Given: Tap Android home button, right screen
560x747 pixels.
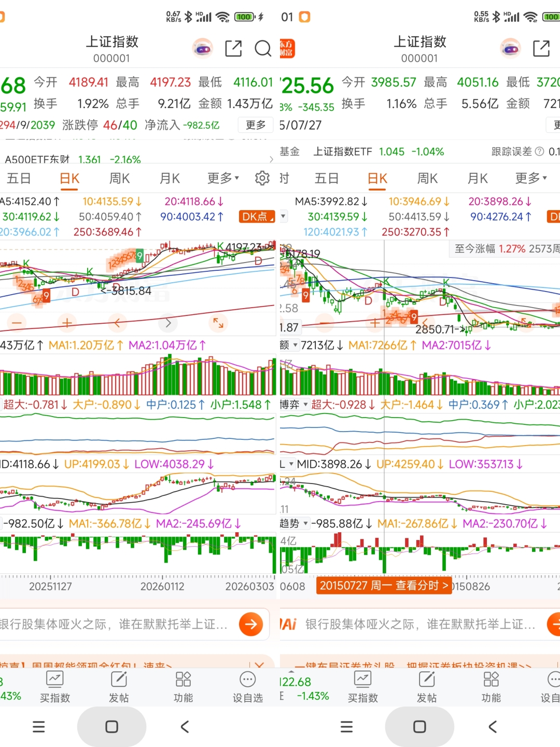Looking at the screenshot, I should point(419,727).
